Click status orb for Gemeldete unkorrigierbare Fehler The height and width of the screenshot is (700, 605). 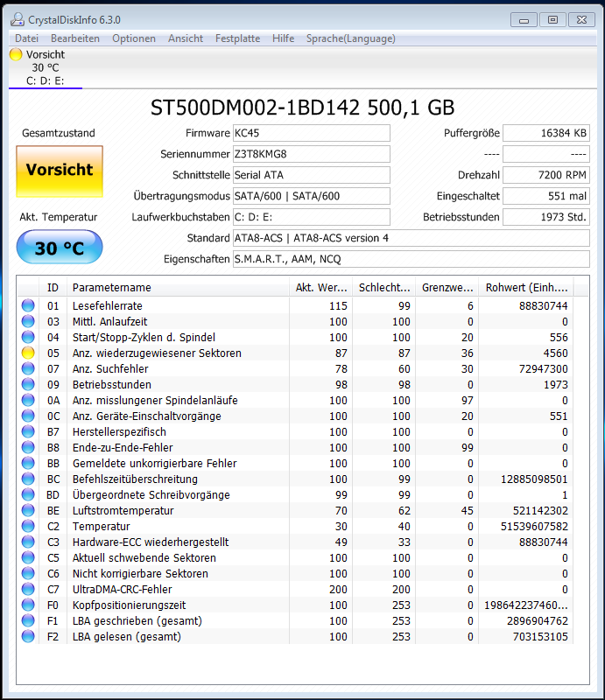(x=28, y=464)
